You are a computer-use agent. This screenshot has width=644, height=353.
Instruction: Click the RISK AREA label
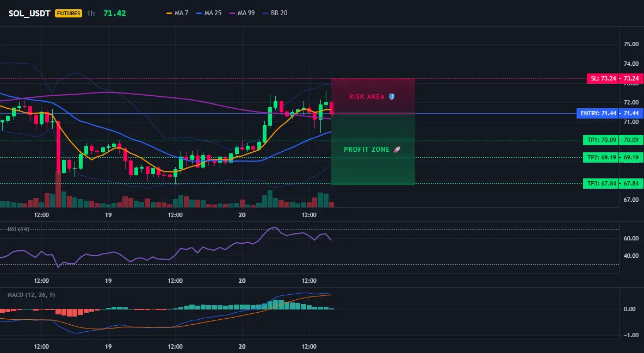click(x=367, y=97)
